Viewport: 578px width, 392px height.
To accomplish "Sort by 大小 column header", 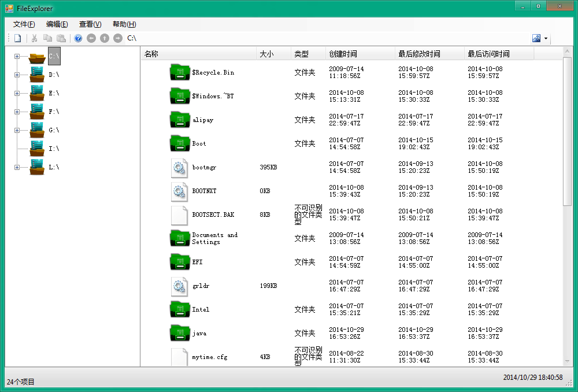I will click(273, 54).
